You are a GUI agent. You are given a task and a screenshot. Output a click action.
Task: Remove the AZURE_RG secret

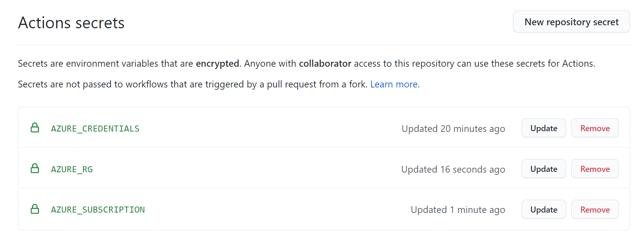coord(595,169)
